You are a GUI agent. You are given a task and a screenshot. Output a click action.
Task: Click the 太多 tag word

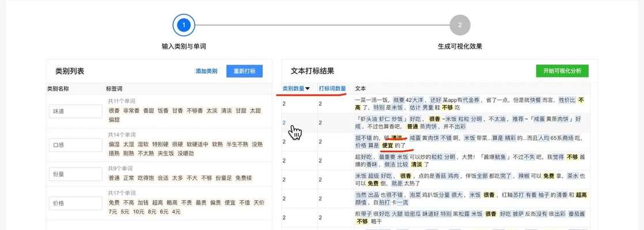click(177, 178)
